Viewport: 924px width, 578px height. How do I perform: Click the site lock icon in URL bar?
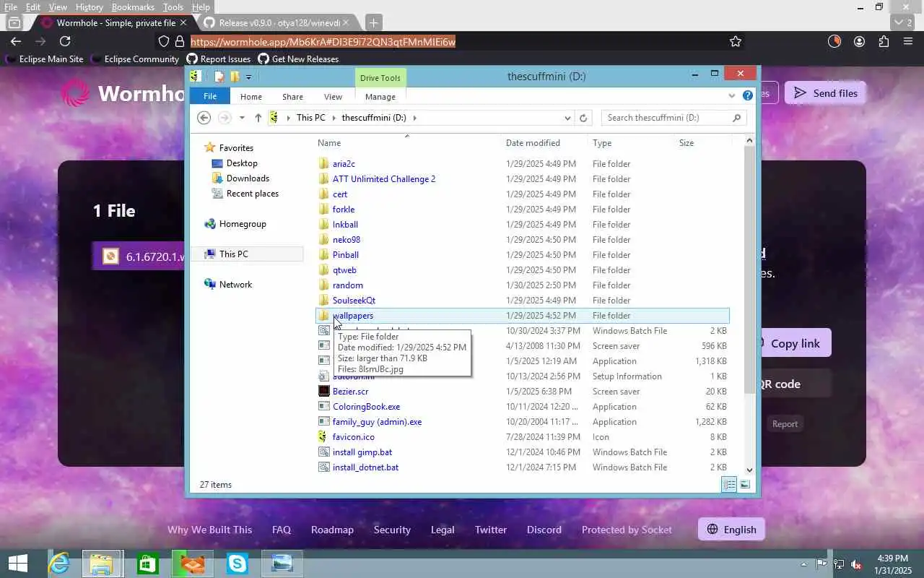click(x=180, y=41)
